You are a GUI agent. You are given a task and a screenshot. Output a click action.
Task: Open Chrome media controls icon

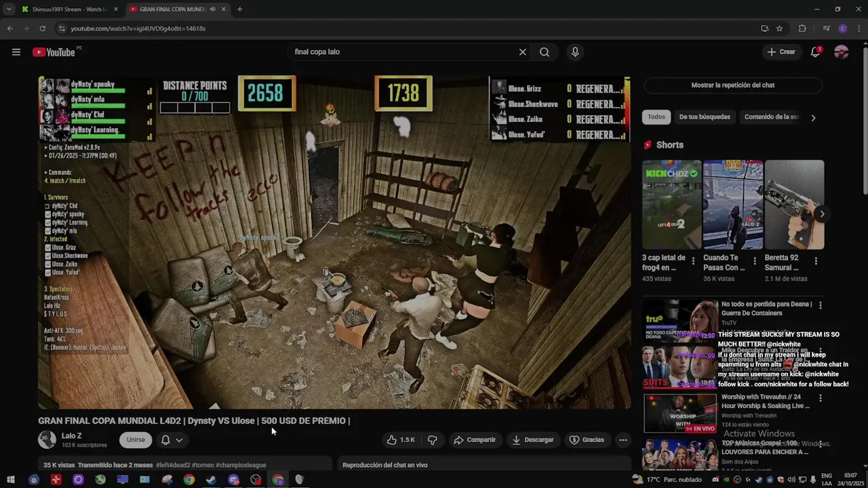pos(826,28)
